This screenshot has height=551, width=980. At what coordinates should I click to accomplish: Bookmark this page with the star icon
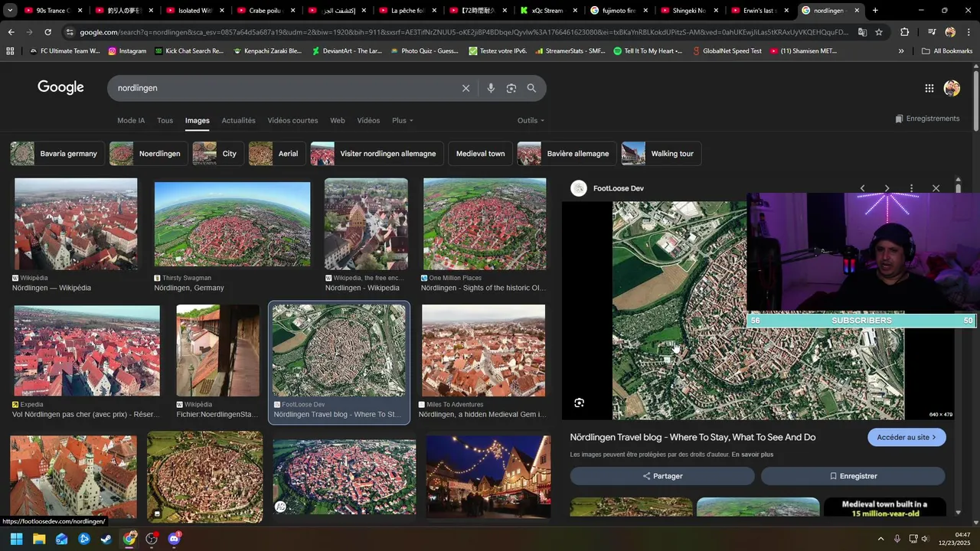point(879,32)
